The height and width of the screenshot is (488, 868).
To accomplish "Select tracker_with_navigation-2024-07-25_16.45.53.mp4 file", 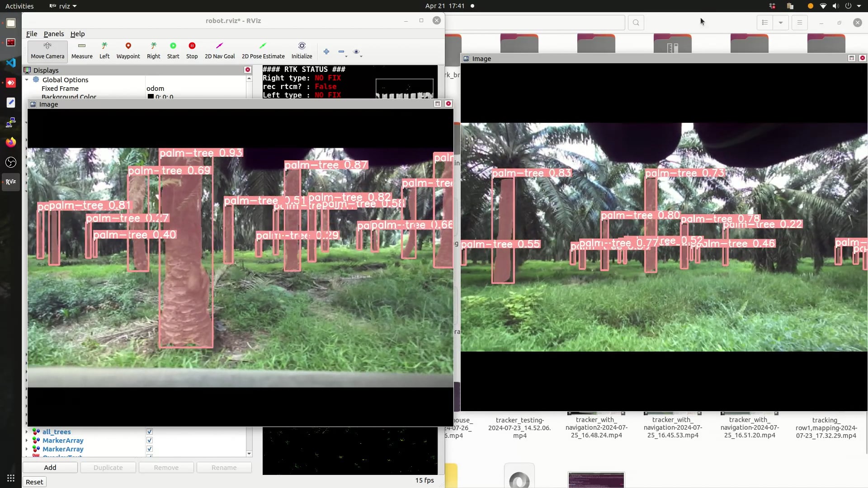I will pyautogui.click(x=673, y=427).
